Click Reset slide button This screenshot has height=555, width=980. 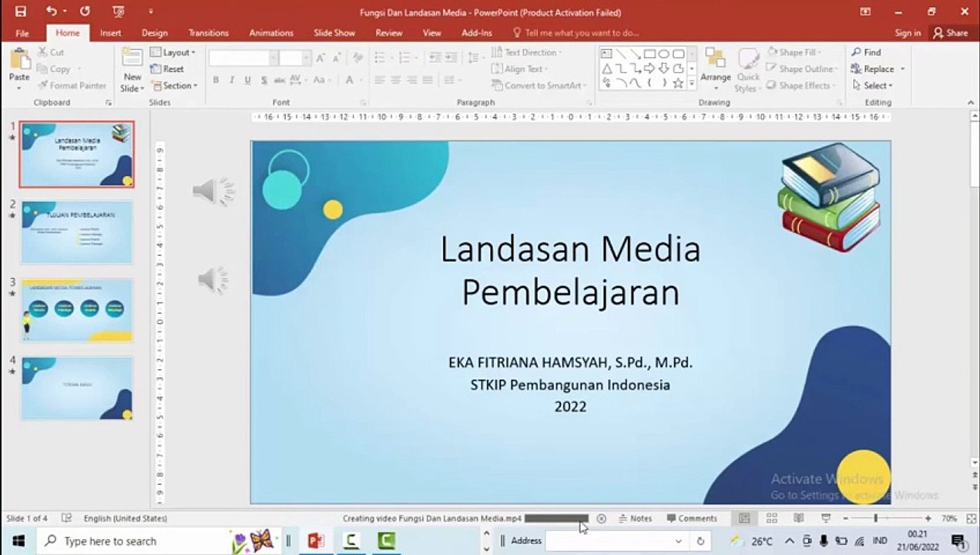[x=167, y=69]
